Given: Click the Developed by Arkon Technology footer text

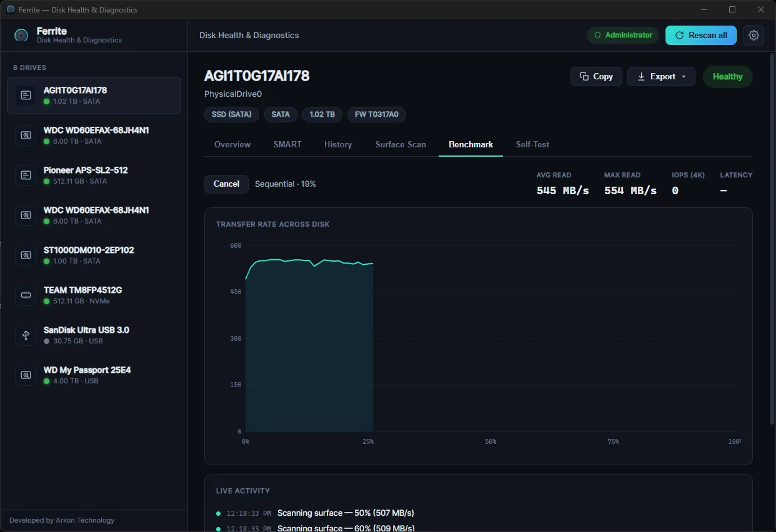Looking at the screenshot, I should tap(62, 520).
